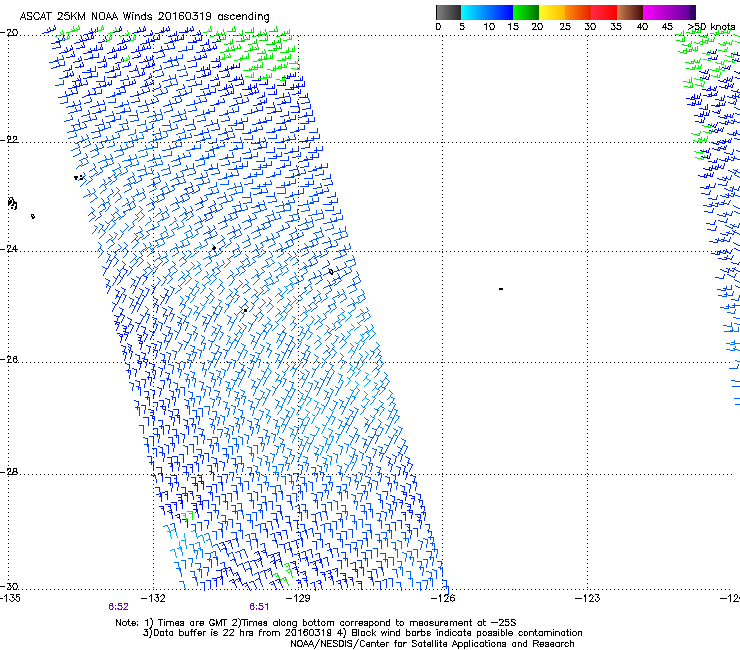Click the small island marker east of -126
The width and height of the screenshot is (740, 650).
pyautogui.click(x=501, y=289)
